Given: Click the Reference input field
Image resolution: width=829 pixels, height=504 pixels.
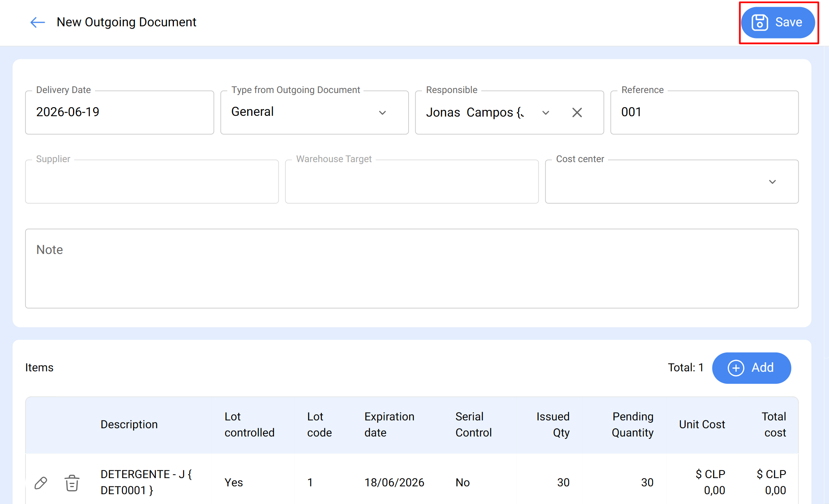Looking at the screenshot, I should coord(705,113).
